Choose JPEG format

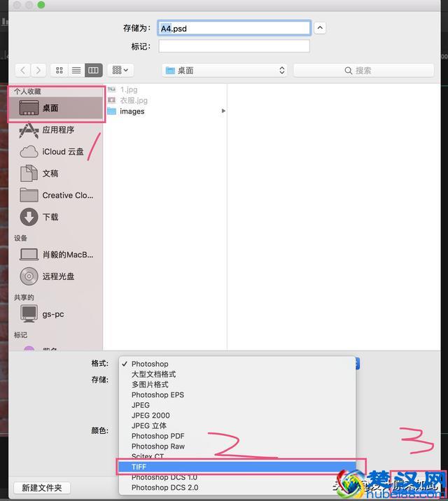[x=237, y=405]
